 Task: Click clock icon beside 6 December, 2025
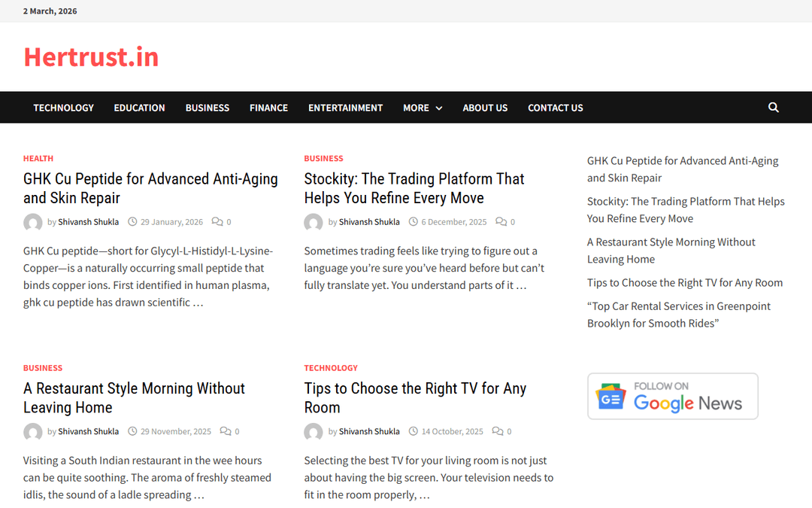[x=414, y=222]
